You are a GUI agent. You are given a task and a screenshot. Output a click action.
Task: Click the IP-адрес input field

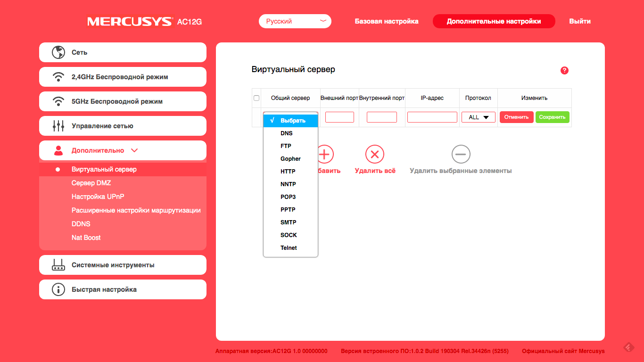pyautogui.click(x=432, y=117)
